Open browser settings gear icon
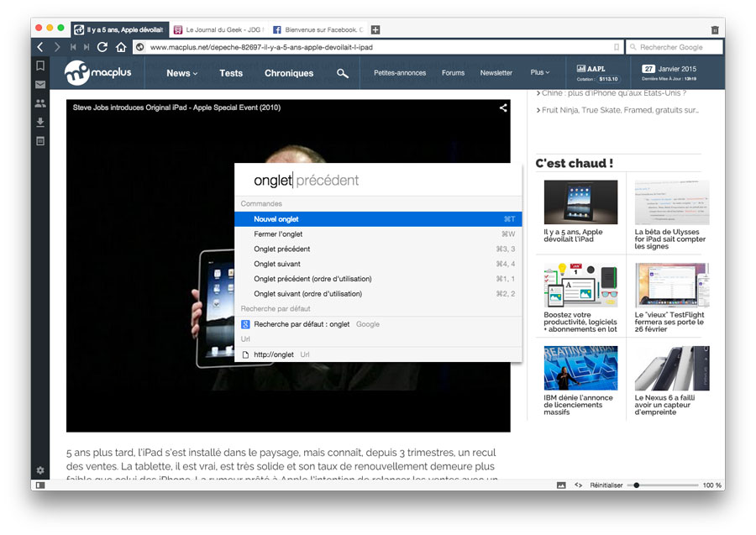 (40, 470)
